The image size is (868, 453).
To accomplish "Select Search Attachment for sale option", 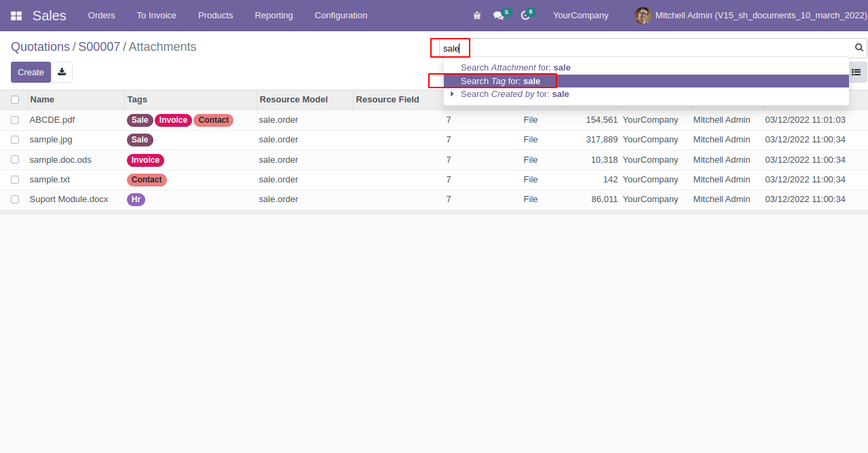I will click(x=646, y=68).
